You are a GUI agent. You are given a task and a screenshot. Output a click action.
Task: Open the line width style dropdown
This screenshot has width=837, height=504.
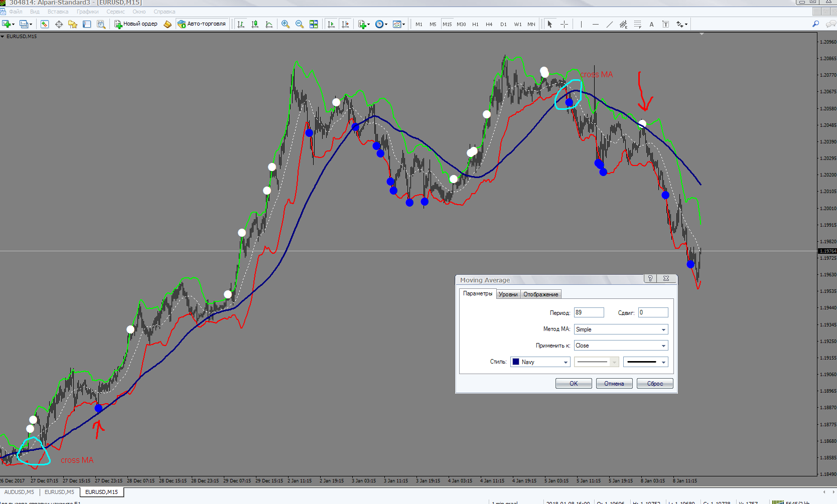(x=645, y=362)
